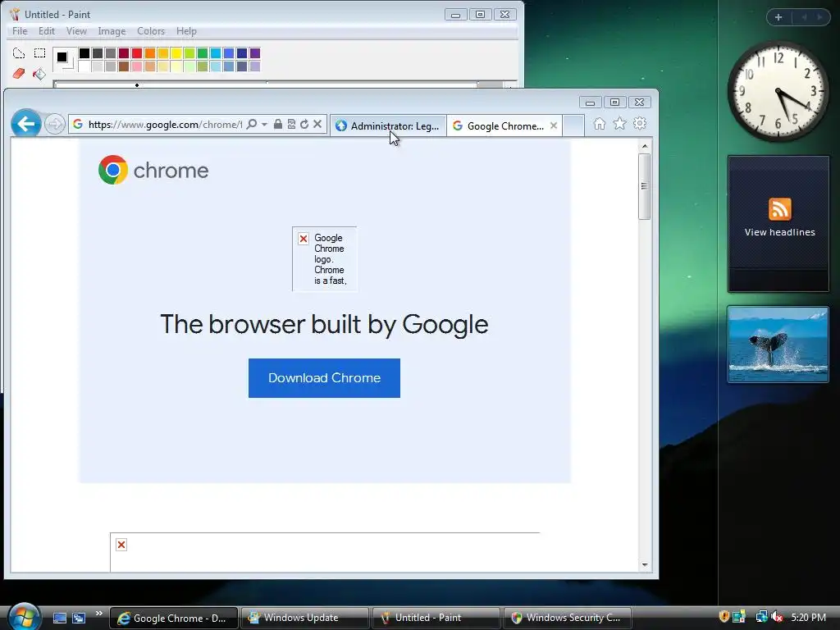Open Favorites star icon in browser
The height and width of the screenshot is (630, 840).
point(619,124)
